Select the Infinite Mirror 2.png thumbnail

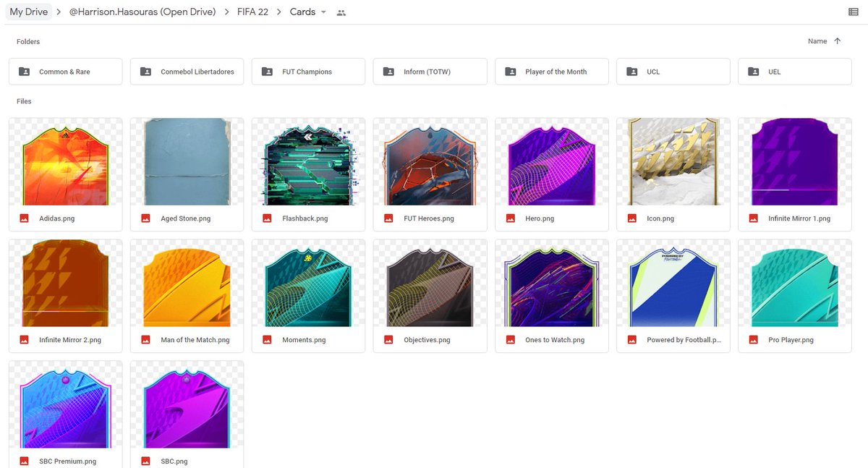(66, 283)
